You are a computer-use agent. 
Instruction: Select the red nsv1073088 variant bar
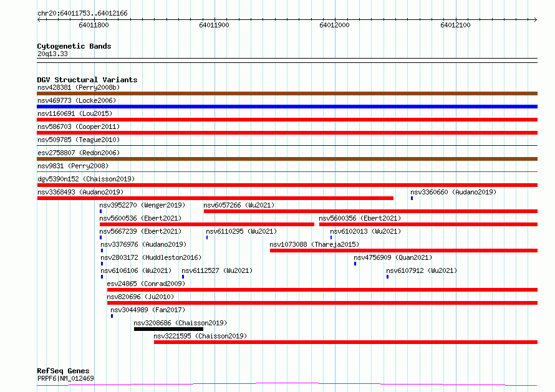tap(404, 251)
